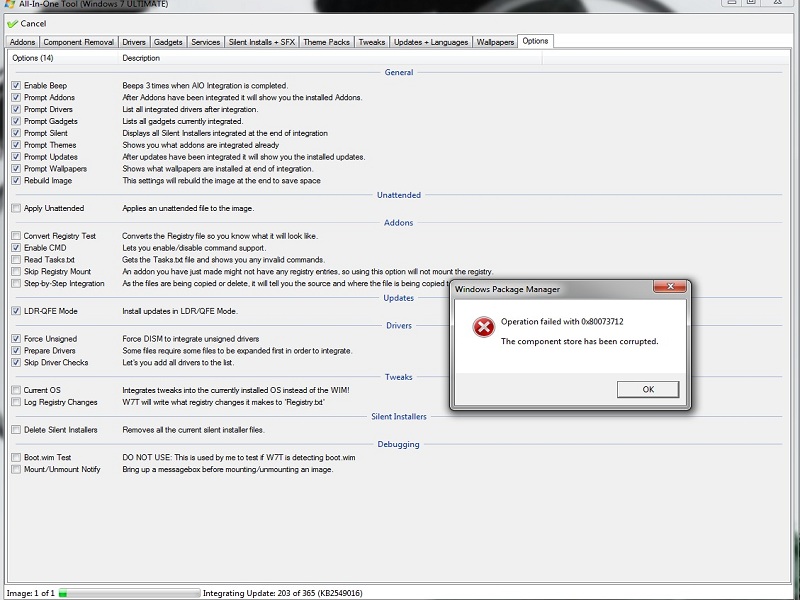
Task: Uncheck the Prompt Silent option
Action: coord(16,133)
